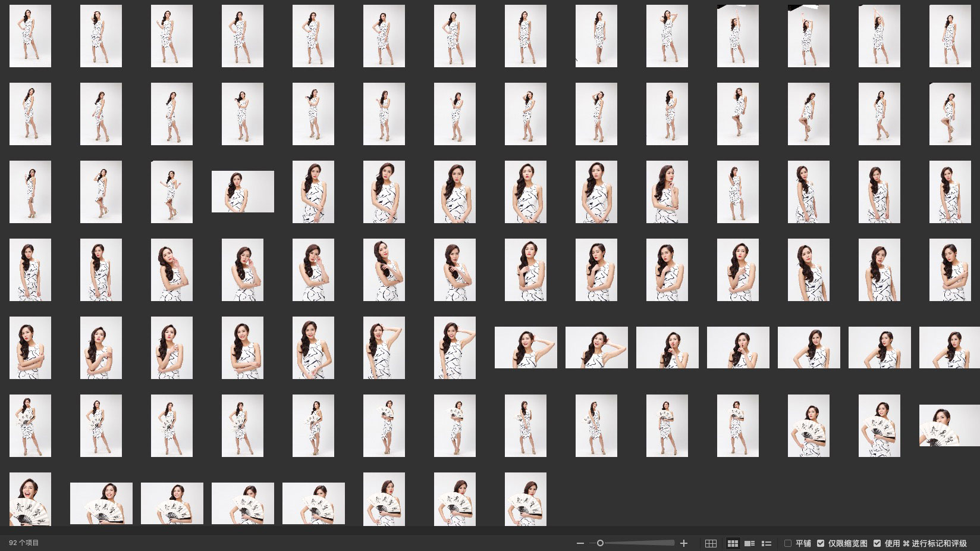
Task: Select the last thumbnail in the bottom row
Action: (x=525, y=499)
